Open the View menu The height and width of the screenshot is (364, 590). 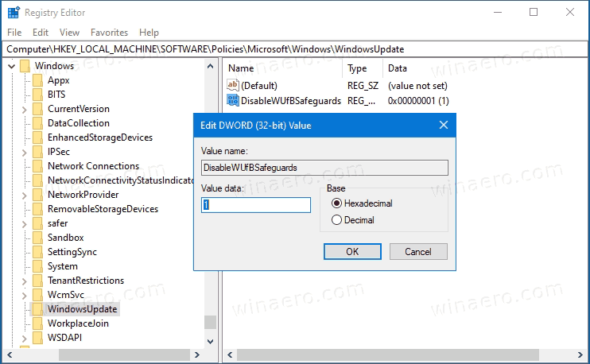pyautogui.click(x=69, y=33)
